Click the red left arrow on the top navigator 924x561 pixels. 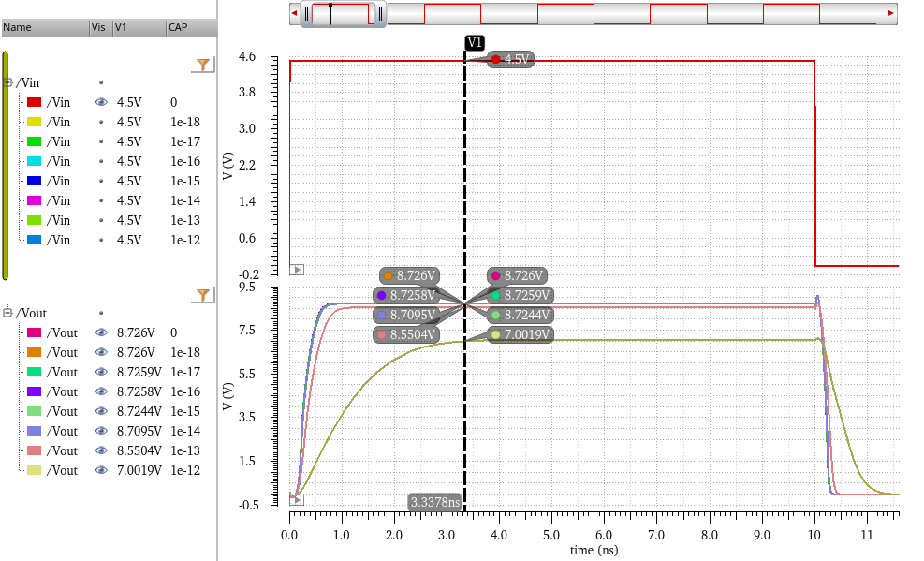coord(296,14)
